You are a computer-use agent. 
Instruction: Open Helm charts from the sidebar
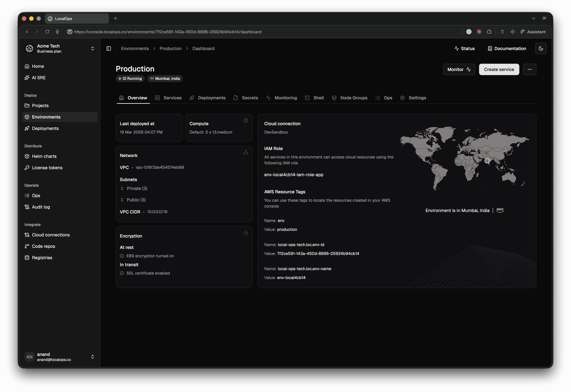point(44,156)
